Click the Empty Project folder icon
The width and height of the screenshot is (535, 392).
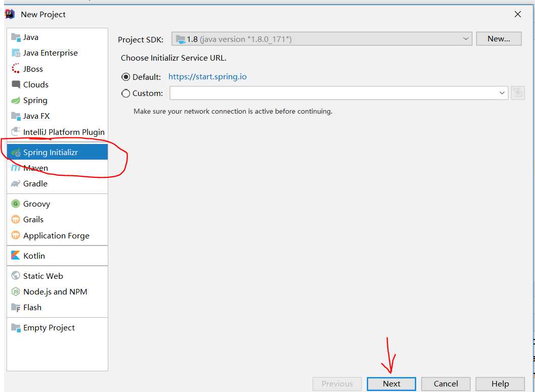click(16, 327)
